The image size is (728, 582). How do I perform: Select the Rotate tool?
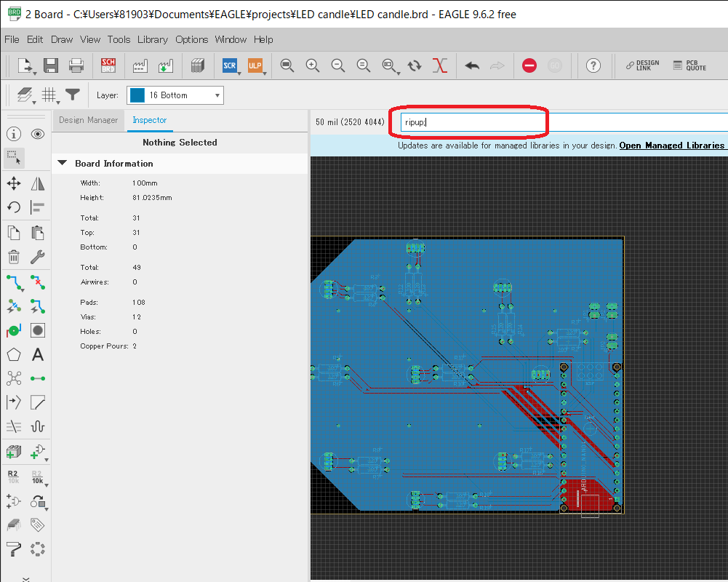14,207
